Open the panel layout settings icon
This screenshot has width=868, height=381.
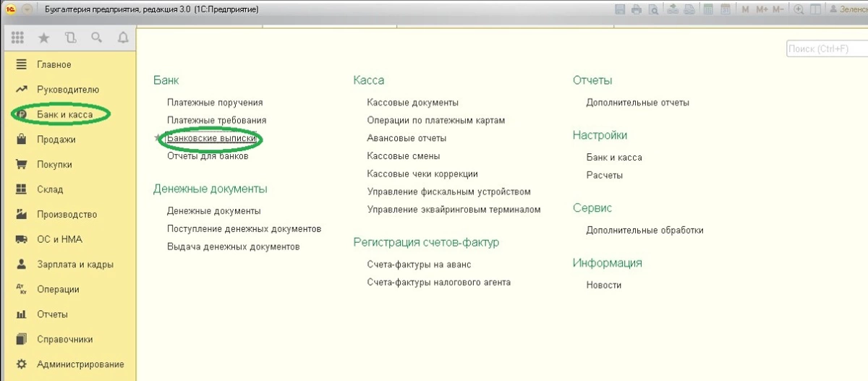pos(816,9)
